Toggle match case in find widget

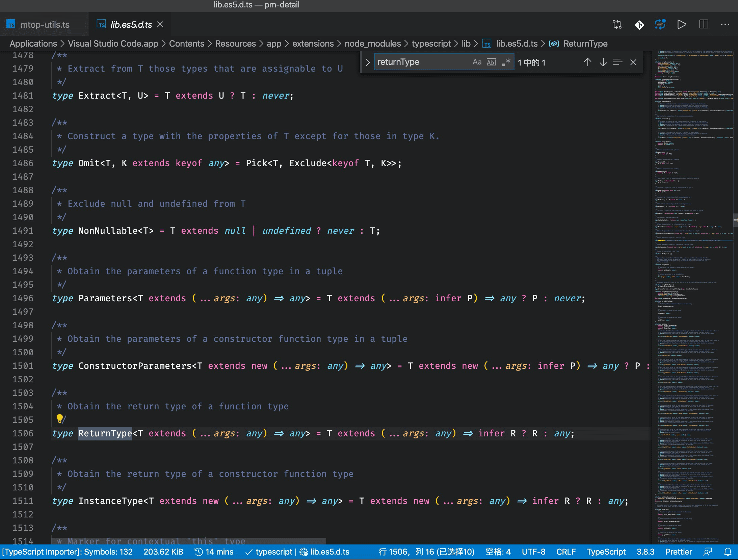click(477, 62)
